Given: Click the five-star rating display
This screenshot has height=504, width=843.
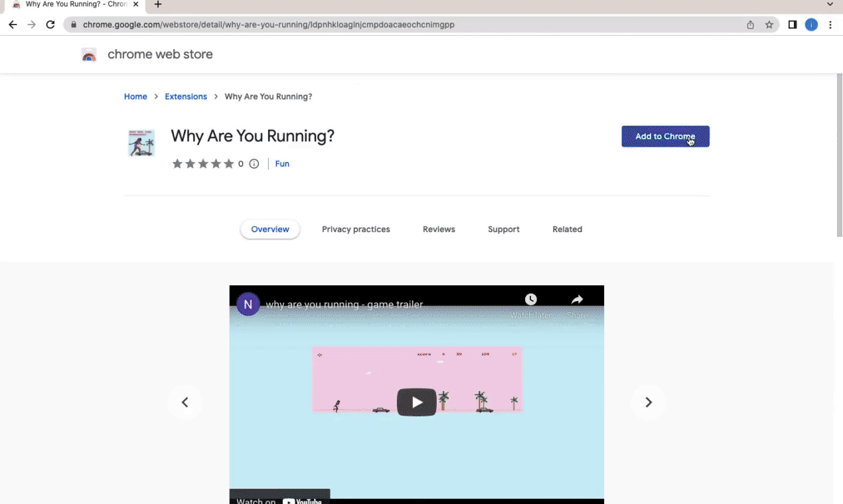Looking at the screenshot, I should [x=203, y=164].
